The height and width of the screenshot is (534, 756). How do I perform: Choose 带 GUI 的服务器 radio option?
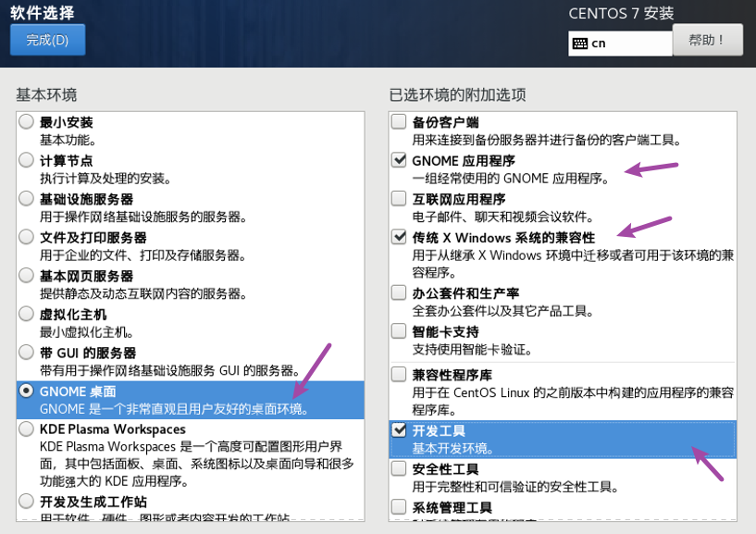pyautogui.click(x=27, y=352)
